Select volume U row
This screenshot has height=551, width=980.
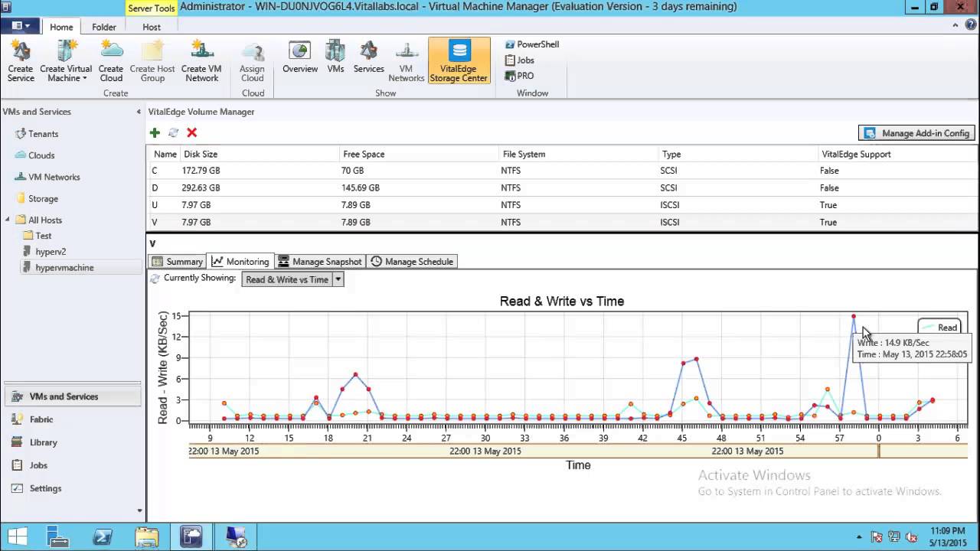point(561,205)
